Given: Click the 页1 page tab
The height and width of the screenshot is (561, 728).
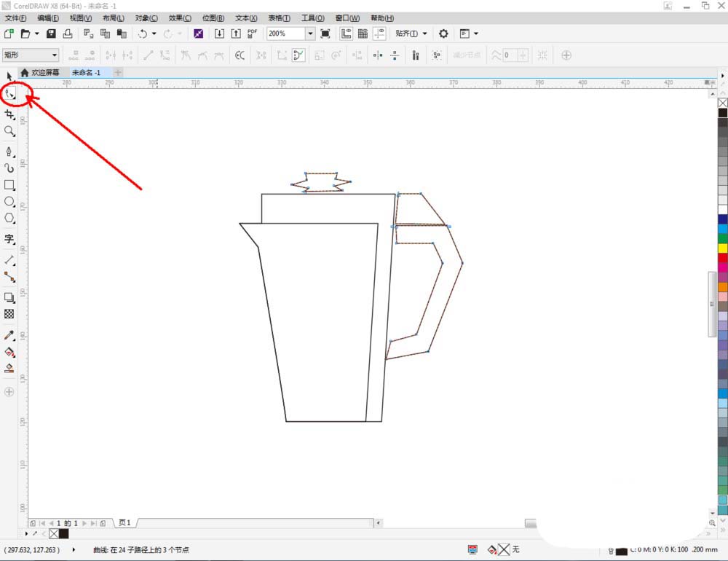Looking at the screenshot, I should pyautogui.click(x=124, y=523).
